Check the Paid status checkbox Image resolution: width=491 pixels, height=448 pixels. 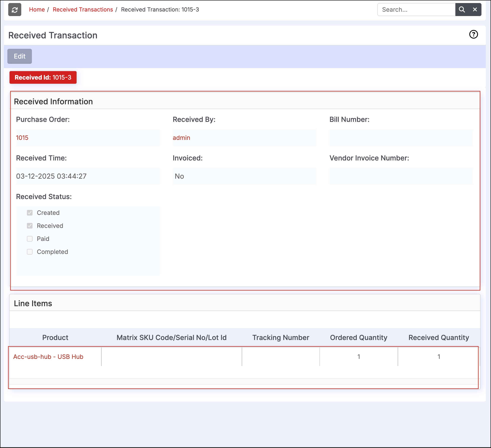[30, 239]
